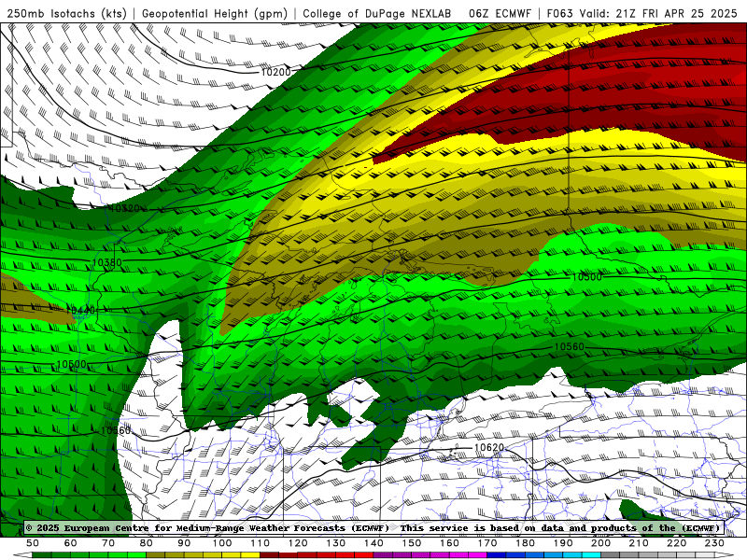Viewport: 747px width, 560px height.
Task: Click the 10320 height contour label
Action: pyautogui.click(x=124, y=208)
